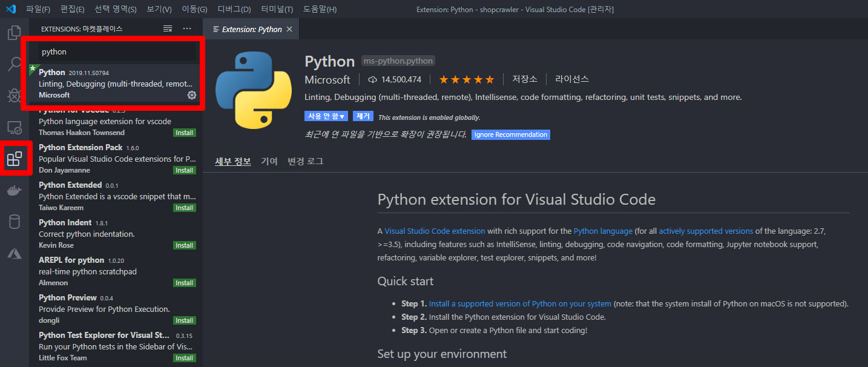Open the 이동(G) menu
This screenshot has width=868, height=367.
click(x=194, y=9)
